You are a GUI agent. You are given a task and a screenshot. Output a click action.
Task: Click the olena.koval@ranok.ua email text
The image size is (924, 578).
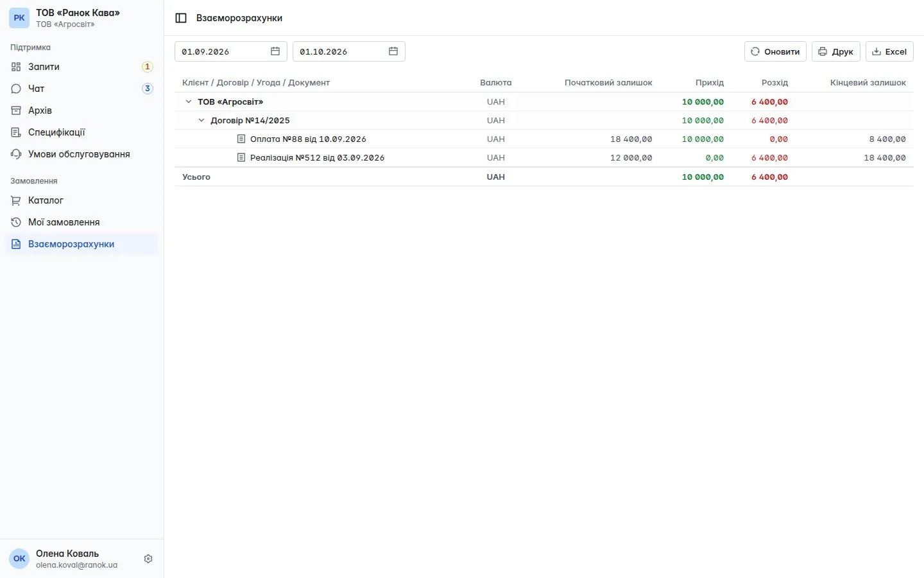pyautogui.click(x=76, y=565)
